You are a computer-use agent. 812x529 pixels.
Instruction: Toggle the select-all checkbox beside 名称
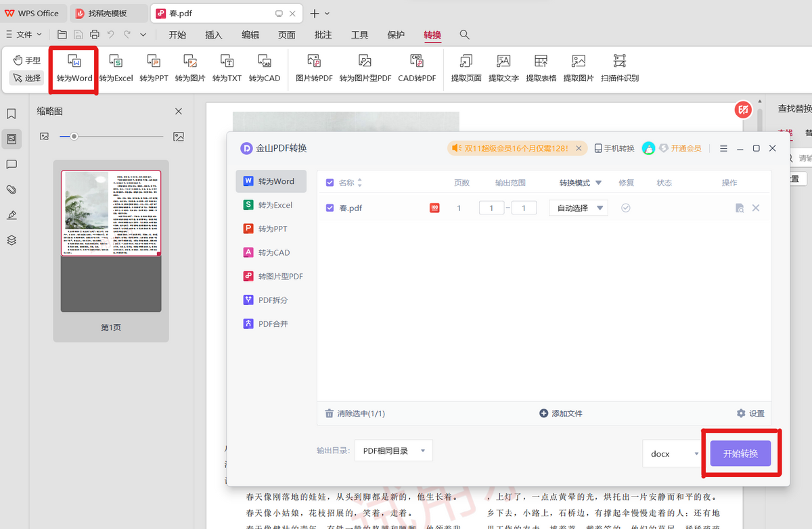pyautogui.click(x=330, y=183)
